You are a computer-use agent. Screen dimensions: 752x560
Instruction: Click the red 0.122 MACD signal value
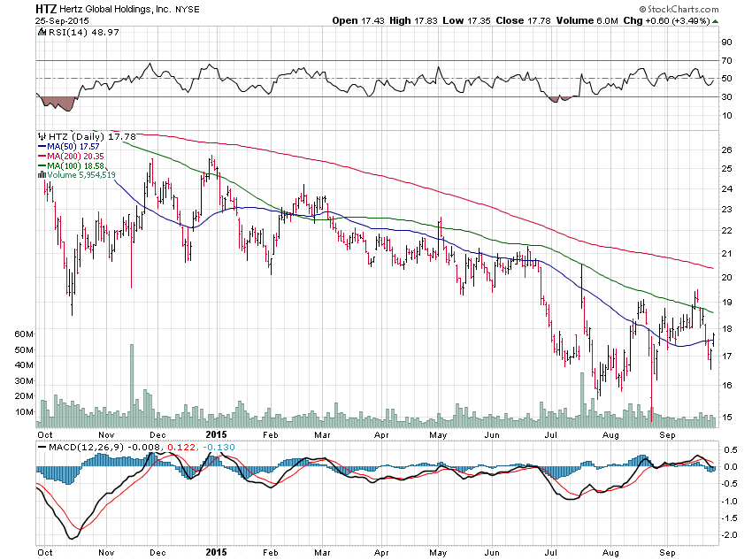tap(181, 448)
